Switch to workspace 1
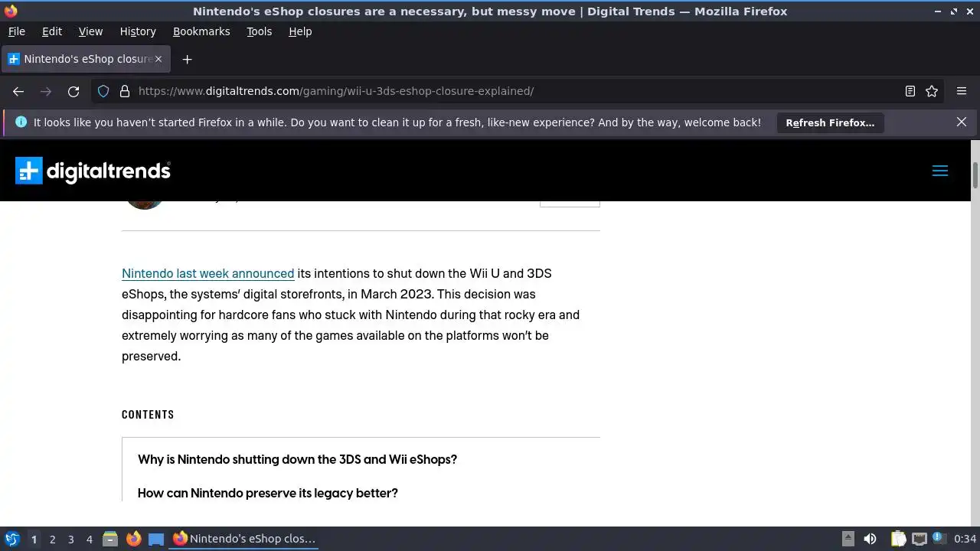 [x=34, y=539]
